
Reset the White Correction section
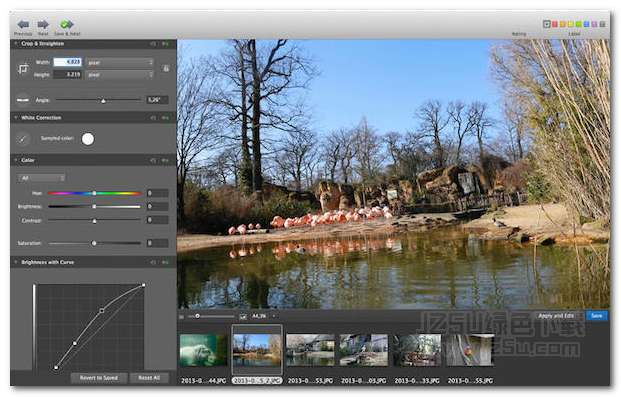[x=153, y=118]
